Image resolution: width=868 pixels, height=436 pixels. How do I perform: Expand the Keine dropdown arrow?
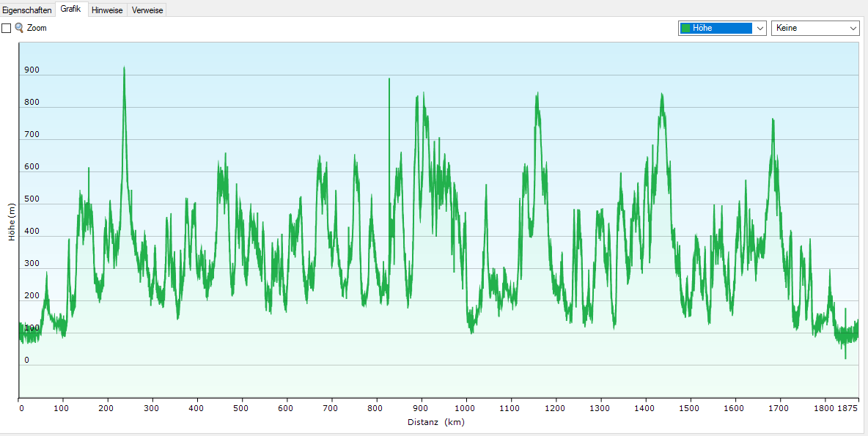[853, 29]
